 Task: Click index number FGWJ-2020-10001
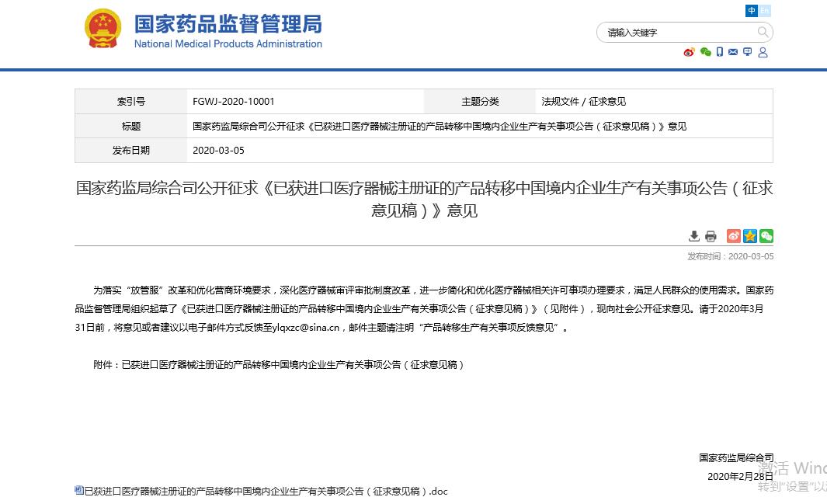pos(234,102)
